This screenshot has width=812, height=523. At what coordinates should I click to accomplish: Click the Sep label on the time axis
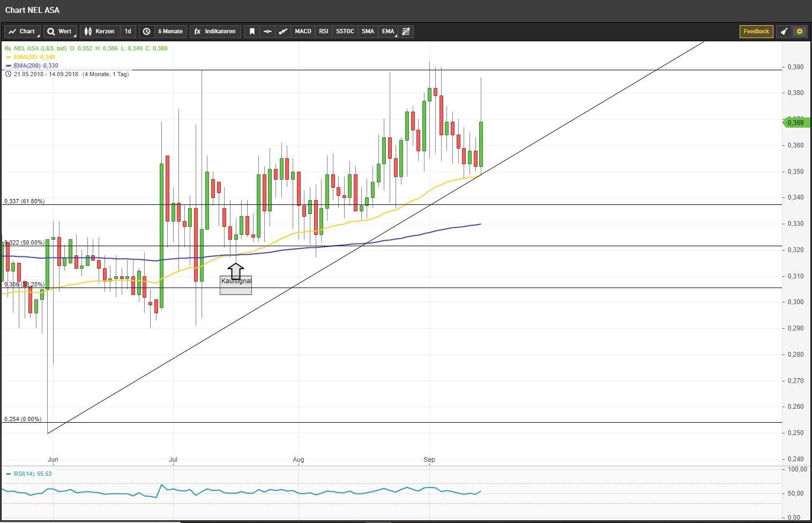[429, 460]
